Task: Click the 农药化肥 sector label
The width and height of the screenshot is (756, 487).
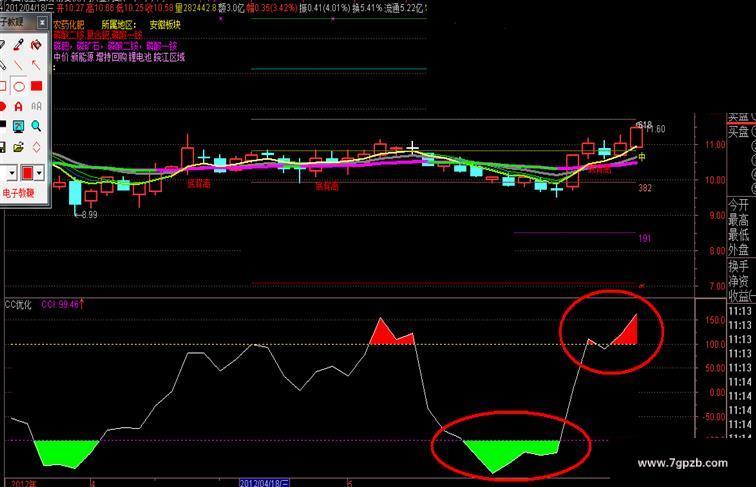Action: (x=68, y=25)
